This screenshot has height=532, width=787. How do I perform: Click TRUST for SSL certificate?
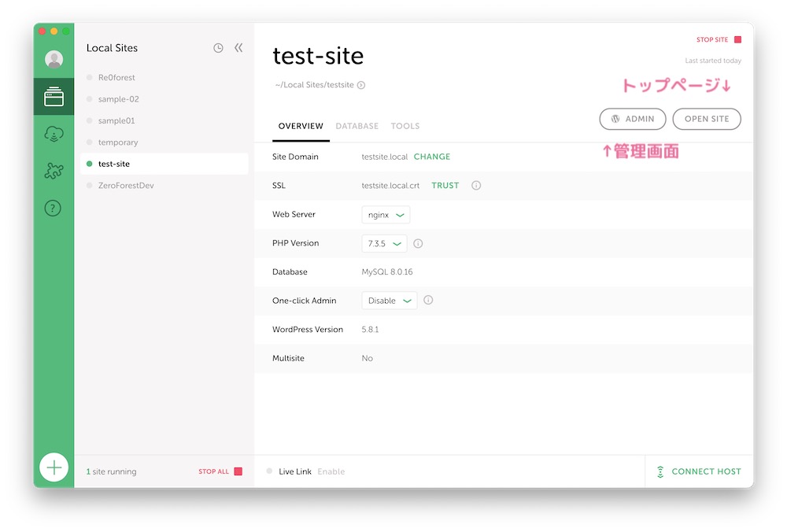[x=445, y=185]
